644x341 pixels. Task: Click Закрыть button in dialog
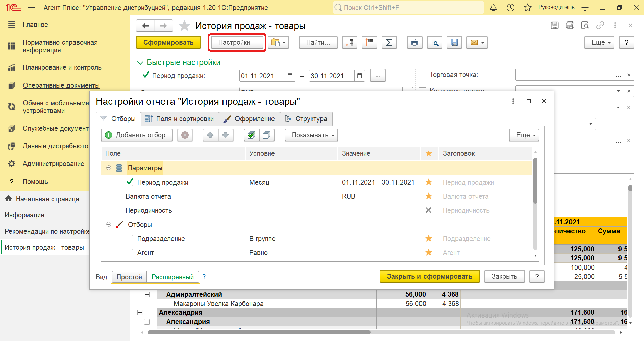click(x=504, y=276)
